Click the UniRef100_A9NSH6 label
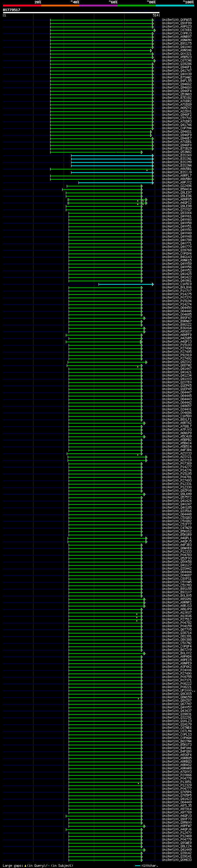This screenshot has width=197, height=868. tap(177, 50)
